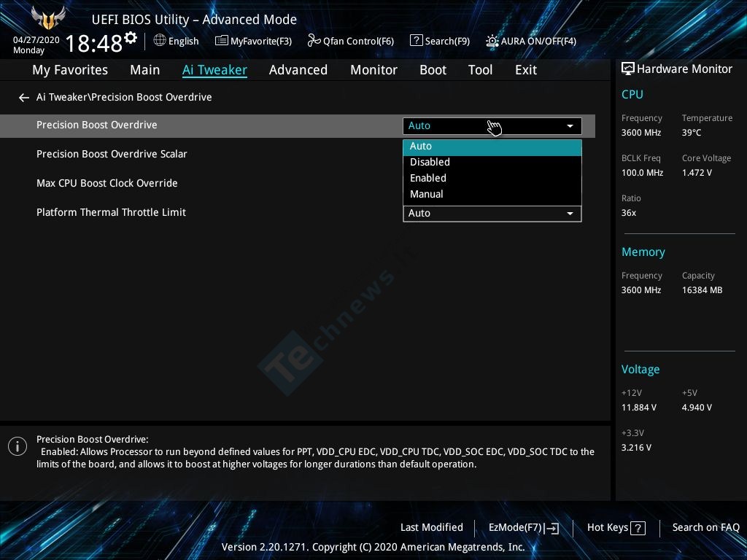
Task: Click the CPU frequency 3600 MHz value
Action: pyautogui.click(x=640, y=133)
